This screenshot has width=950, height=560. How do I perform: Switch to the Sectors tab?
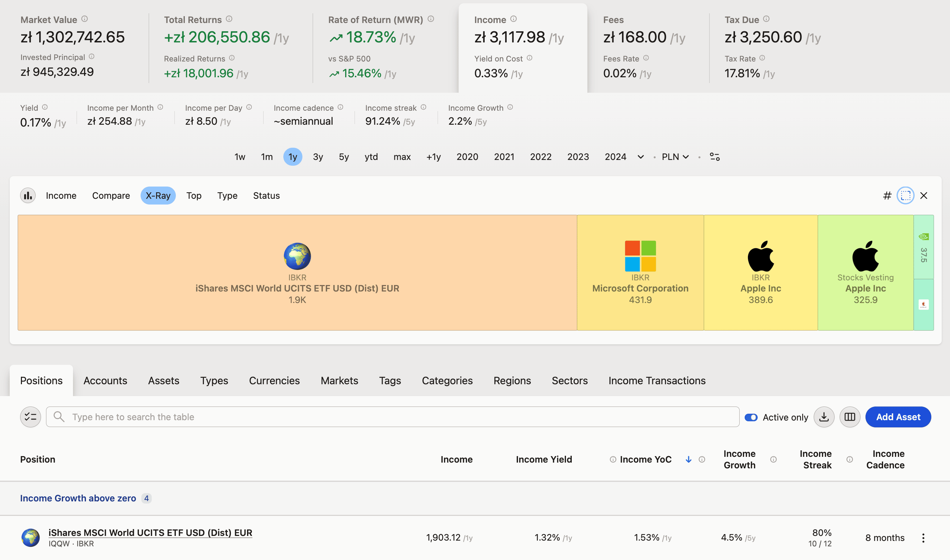click(x=570, y=380)
